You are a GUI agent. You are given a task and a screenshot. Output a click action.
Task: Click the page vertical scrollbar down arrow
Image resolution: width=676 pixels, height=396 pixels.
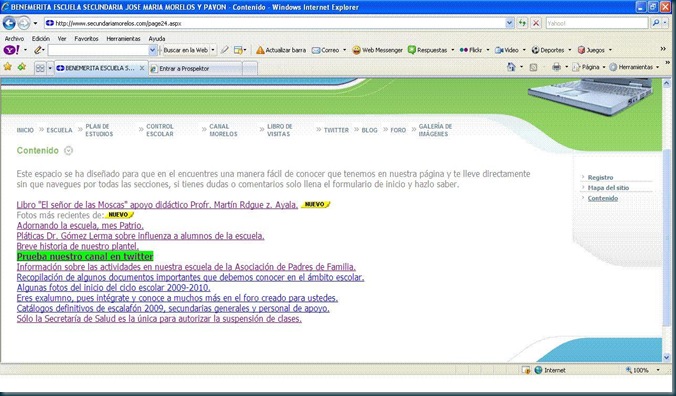pyautogui.click(x=667, y=357)
